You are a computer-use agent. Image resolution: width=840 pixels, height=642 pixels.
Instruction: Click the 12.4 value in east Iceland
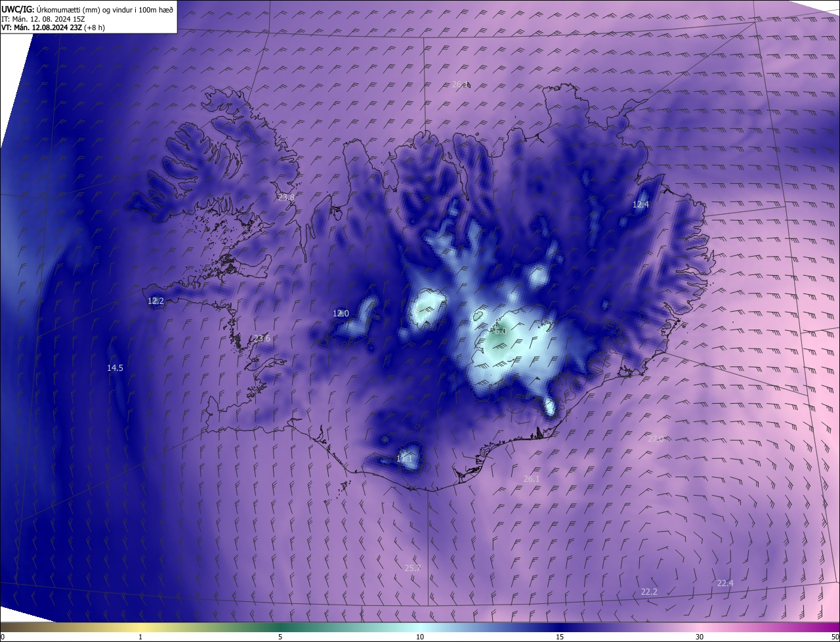(640, 205)
